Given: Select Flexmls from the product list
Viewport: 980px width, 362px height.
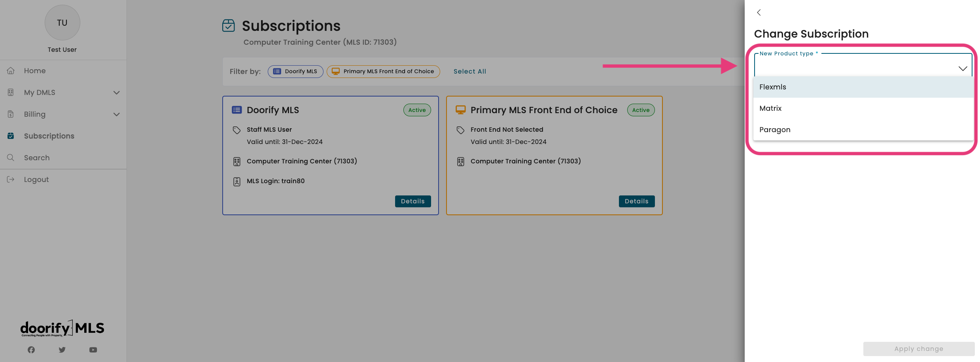Looking at the screenshot, I should coord(773,87).
